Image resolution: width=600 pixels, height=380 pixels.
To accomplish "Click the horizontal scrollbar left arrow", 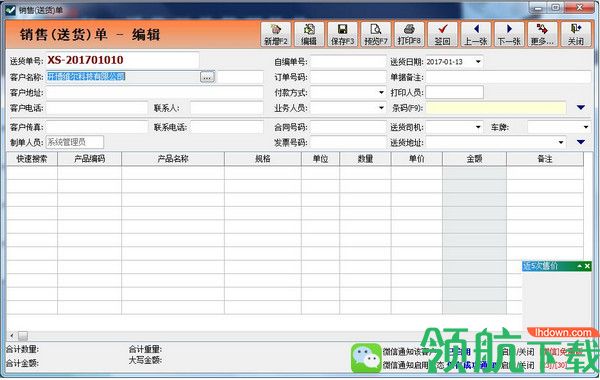I will point(11,336).
